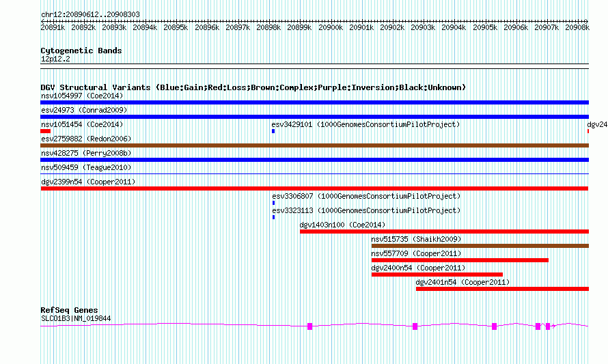Click the 20900k ruler tick label

pyautogui.click(x=331, y=27)
